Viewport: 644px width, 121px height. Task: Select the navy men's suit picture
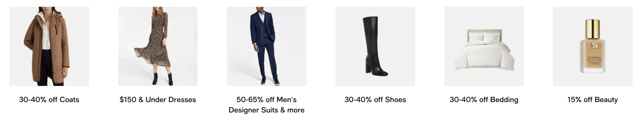pos(266,46)
